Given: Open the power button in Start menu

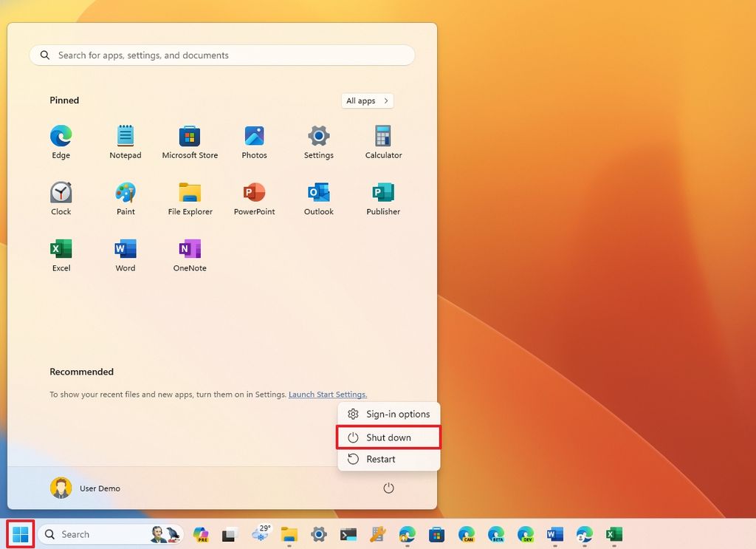Looking at the screenshot, I should [x=388, y=488].
